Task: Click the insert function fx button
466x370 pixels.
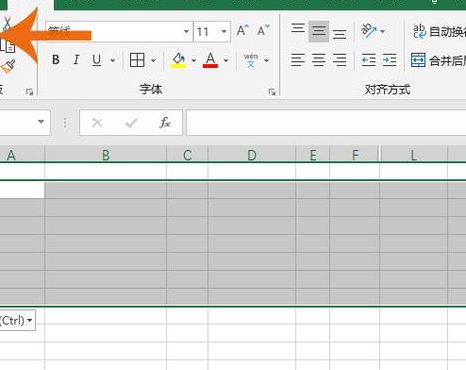Action: (x=165, y=123)
